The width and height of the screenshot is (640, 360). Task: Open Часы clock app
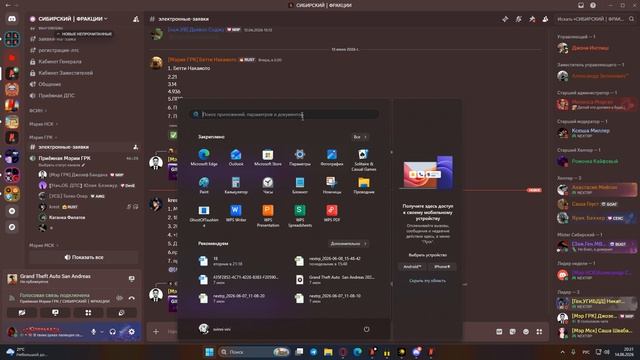point(268,185)
